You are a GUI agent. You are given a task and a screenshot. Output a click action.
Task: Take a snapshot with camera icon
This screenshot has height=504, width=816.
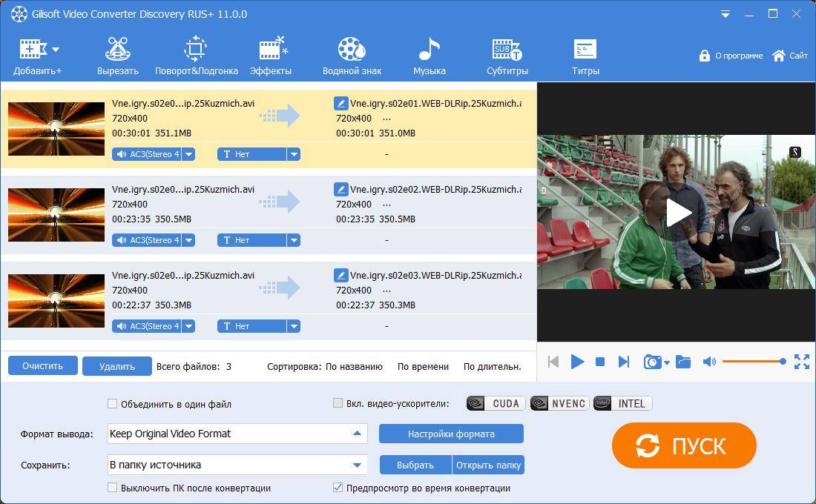click(x=652, y=362)
